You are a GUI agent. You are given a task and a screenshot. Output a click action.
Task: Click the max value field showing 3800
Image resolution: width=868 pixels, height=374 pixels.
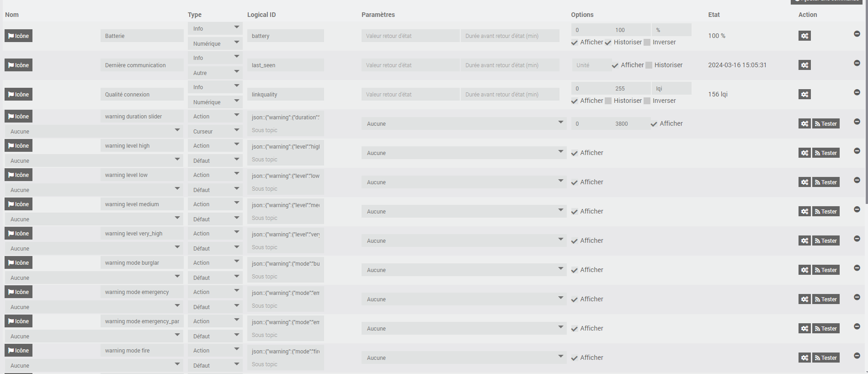(x=631, y=123)
